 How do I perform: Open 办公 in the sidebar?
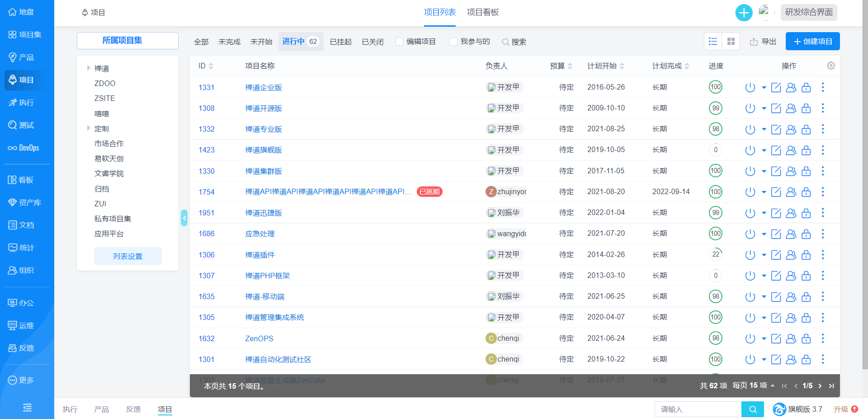click(x=21, y=303)
